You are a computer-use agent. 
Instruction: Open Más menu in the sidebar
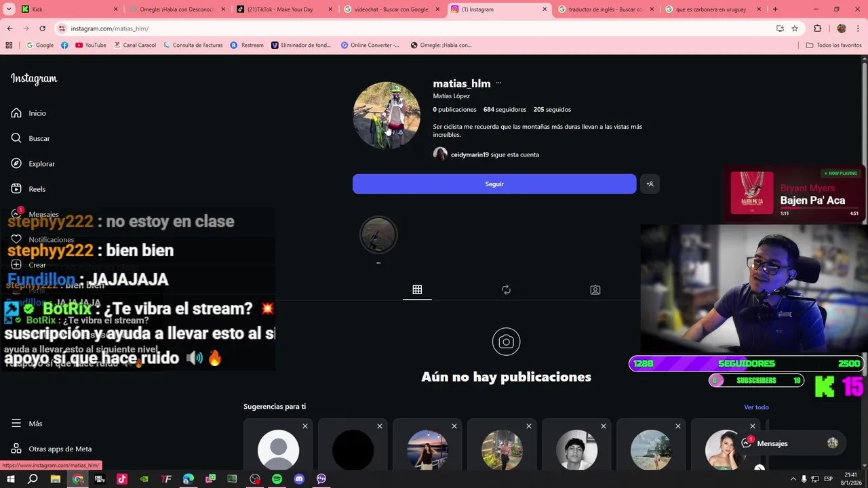(x=26, y=424)
